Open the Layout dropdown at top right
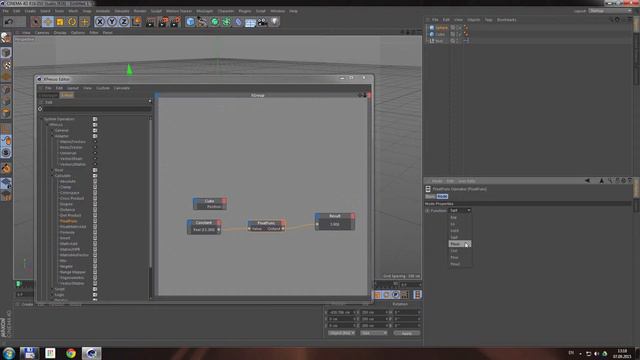The image size is (640, 360). 610,11
